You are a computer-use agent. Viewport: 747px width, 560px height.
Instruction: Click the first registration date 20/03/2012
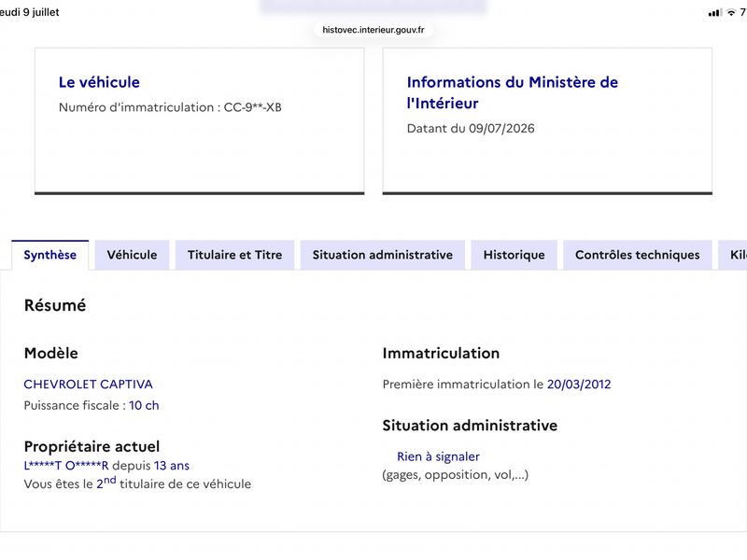579,385
